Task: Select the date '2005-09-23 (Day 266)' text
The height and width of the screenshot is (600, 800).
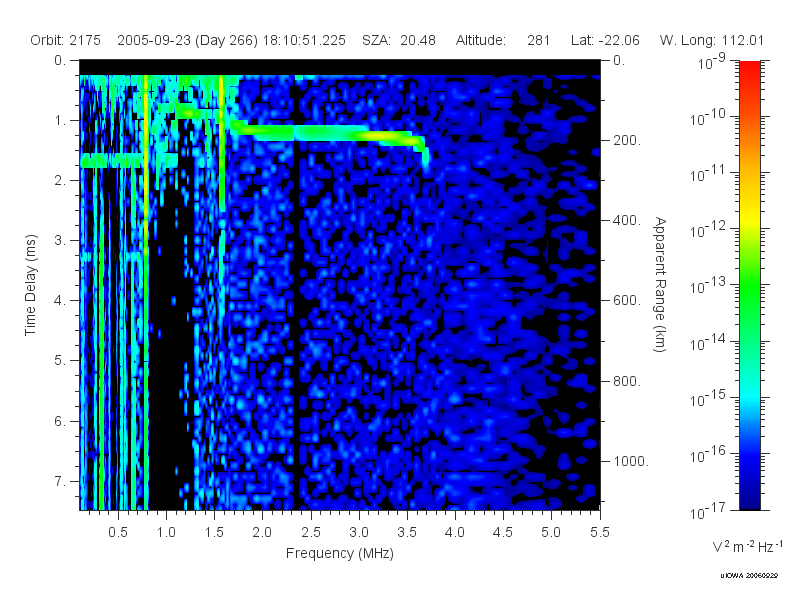Action: (x=187, y=40)
